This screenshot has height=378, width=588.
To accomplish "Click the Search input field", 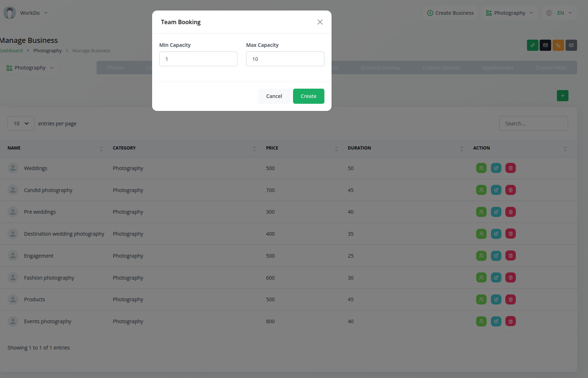I will (x=534, y=124).
